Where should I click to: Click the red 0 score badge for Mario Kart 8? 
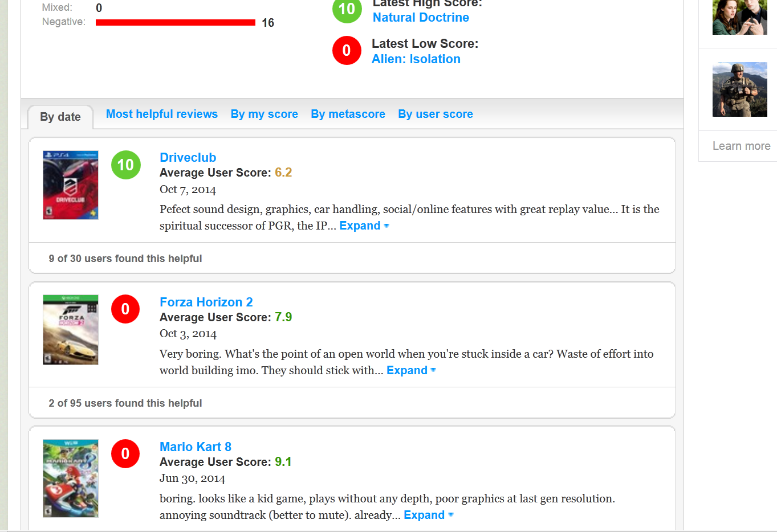click(125, 454)
